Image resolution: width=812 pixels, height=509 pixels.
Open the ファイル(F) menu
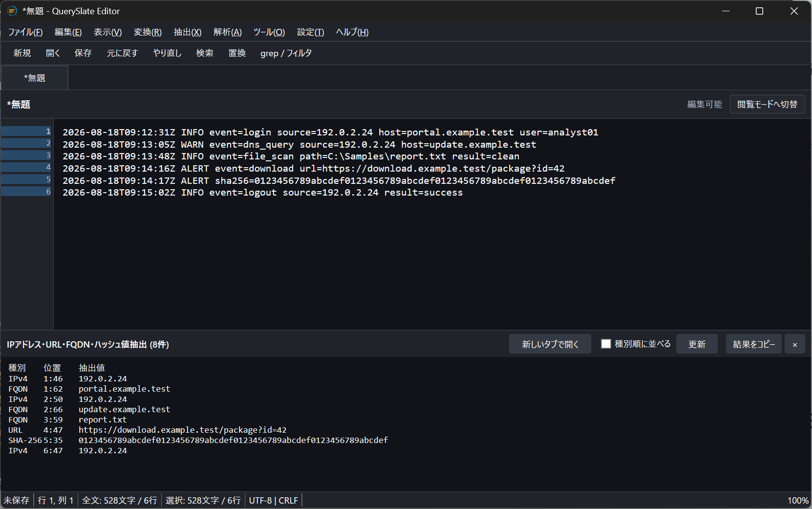(x=25, y=32)
